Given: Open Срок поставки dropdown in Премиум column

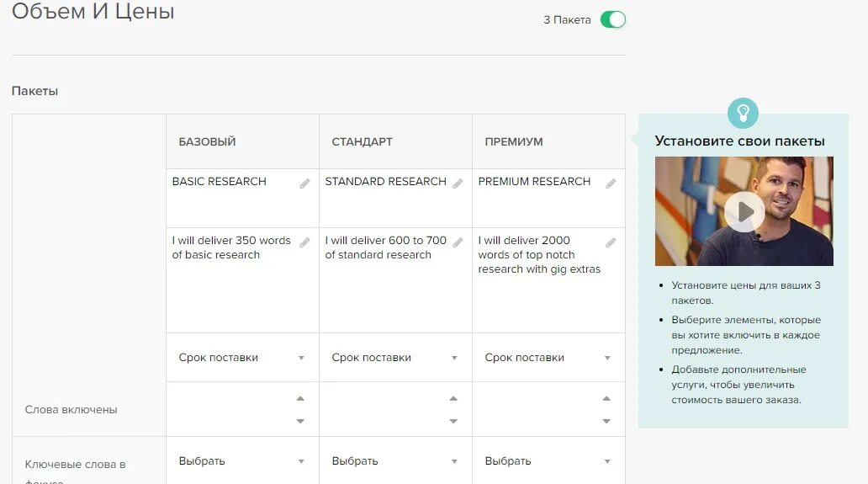Looking at the screenshot, I should [548, 358].
